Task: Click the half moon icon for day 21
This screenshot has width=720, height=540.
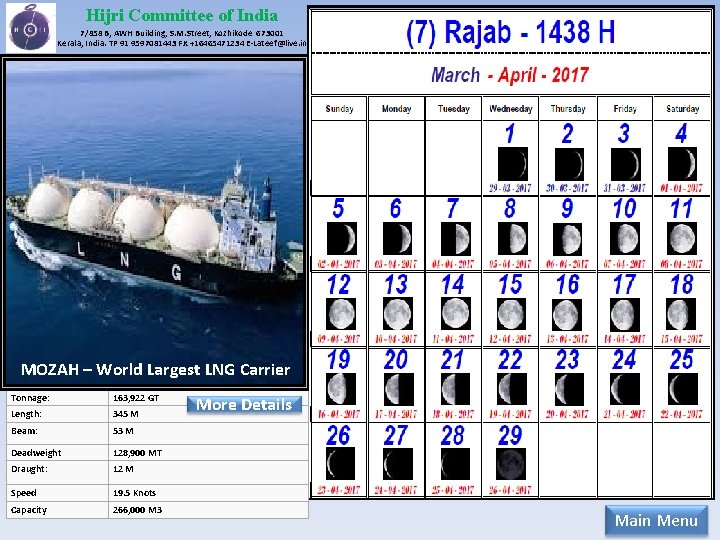Action: tap(456, 389)
